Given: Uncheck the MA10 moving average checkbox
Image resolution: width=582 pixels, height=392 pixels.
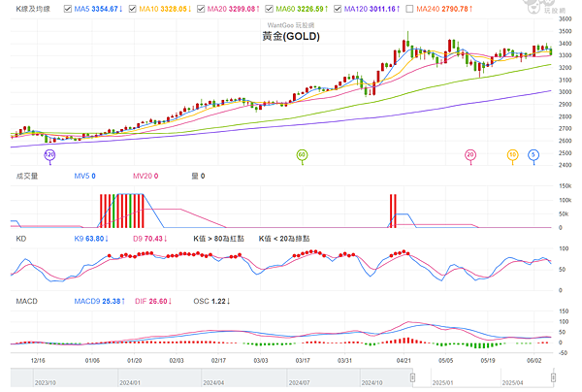Looking at the screenshot, I should 133,9.
